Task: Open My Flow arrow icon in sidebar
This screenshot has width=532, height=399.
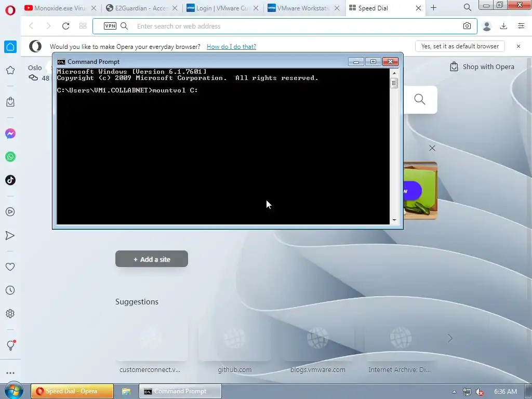Action: pyautogui.click(x=10, y=235)
